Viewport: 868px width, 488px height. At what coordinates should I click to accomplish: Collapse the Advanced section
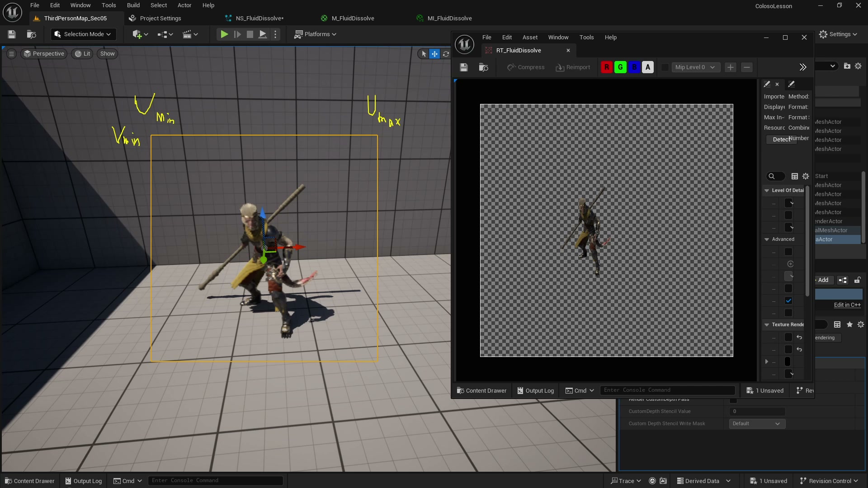coord(767,239)
